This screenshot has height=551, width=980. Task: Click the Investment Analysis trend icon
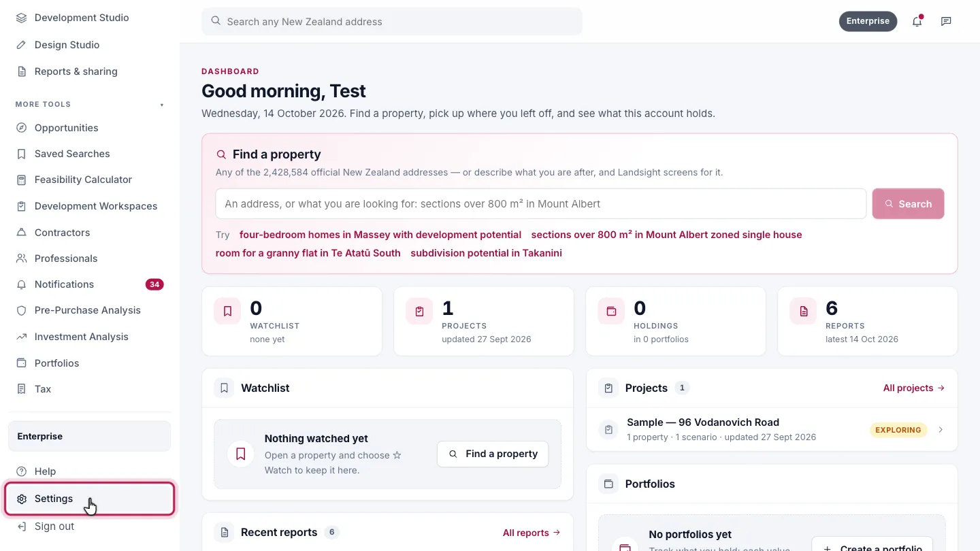click(22, 337)
